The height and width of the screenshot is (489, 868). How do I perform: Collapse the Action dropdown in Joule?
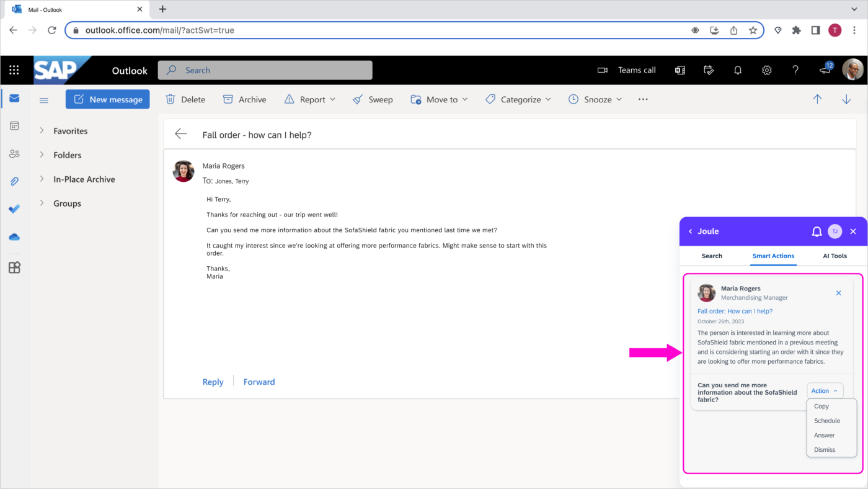click(825, 391)
